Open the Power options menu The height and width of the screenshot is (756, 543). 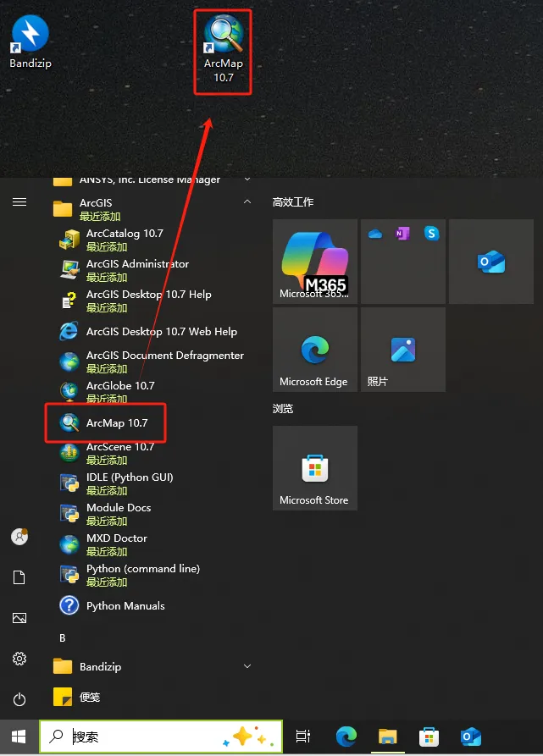(x=19, y=699)
